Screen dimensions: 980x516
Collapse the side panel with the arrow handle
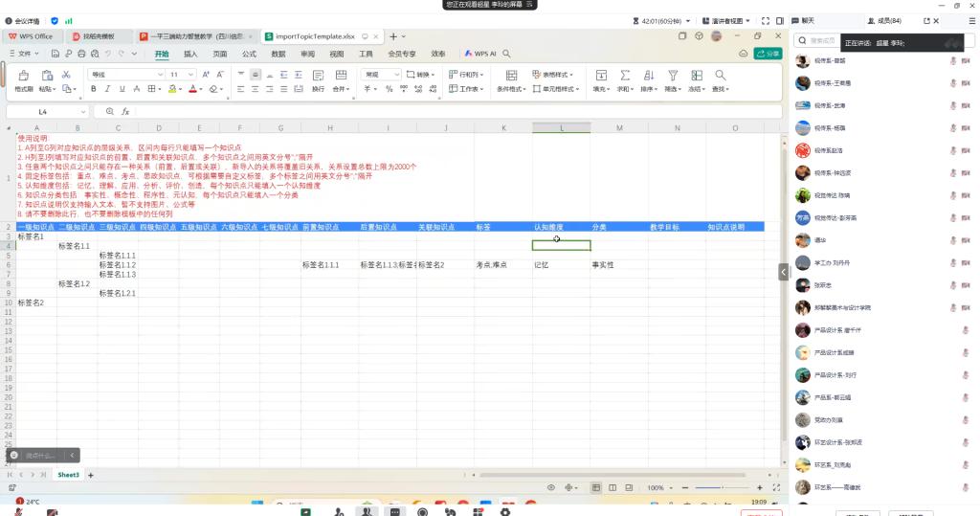[783, 272]
